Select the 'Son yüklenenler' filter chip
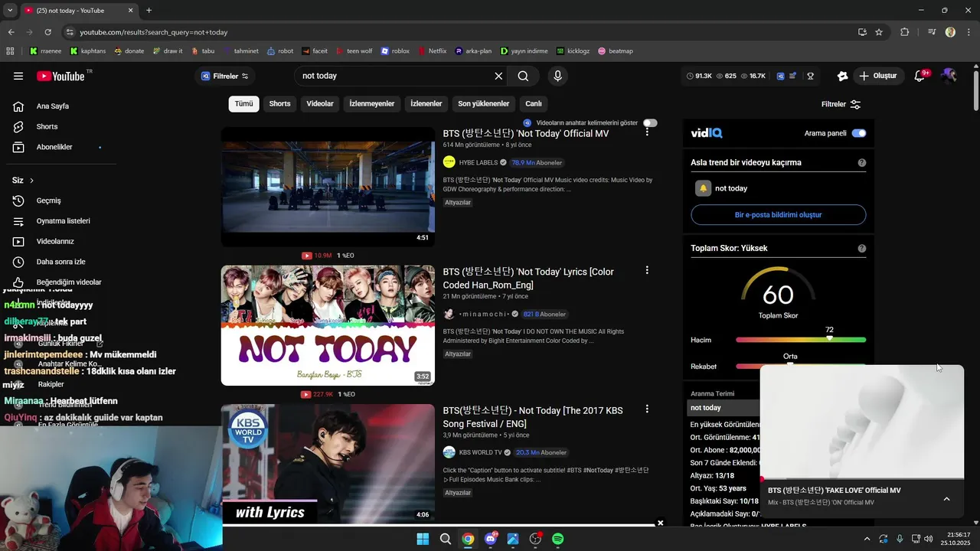Viewport: 980px width, 551px height. [x=484, y=104]
